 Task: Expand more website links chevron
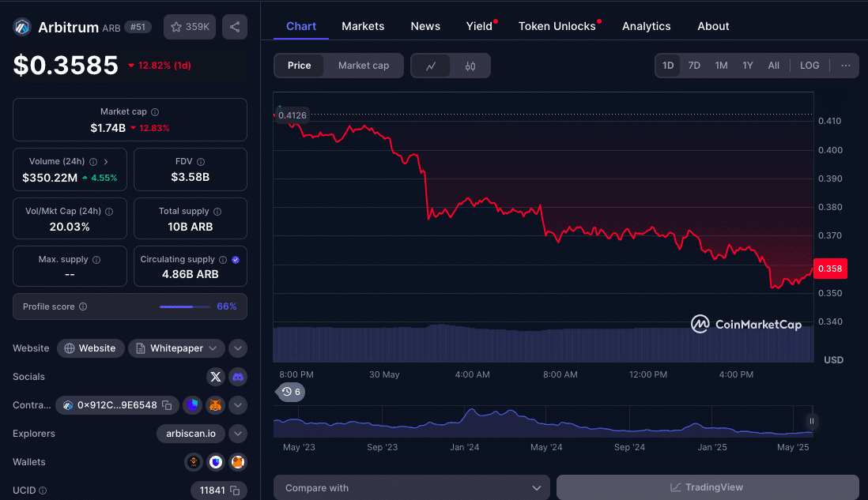pos(238,348)
